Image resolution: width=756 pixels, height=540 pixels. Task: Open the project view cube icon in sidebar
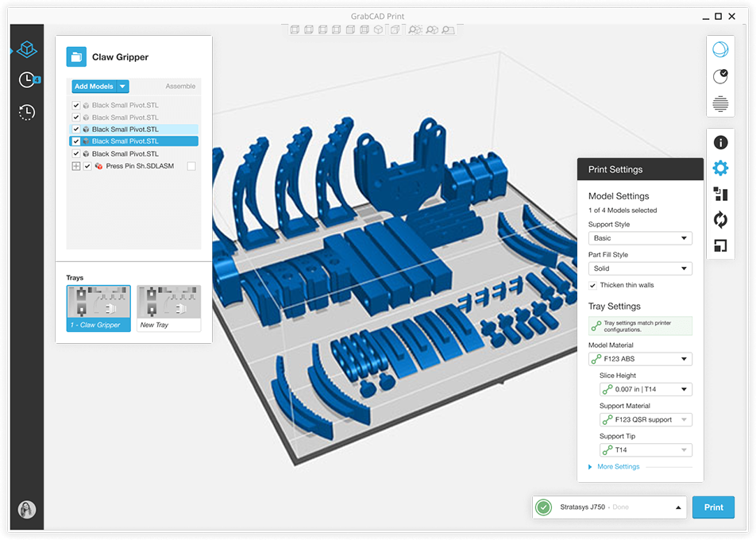coord(26,49)
